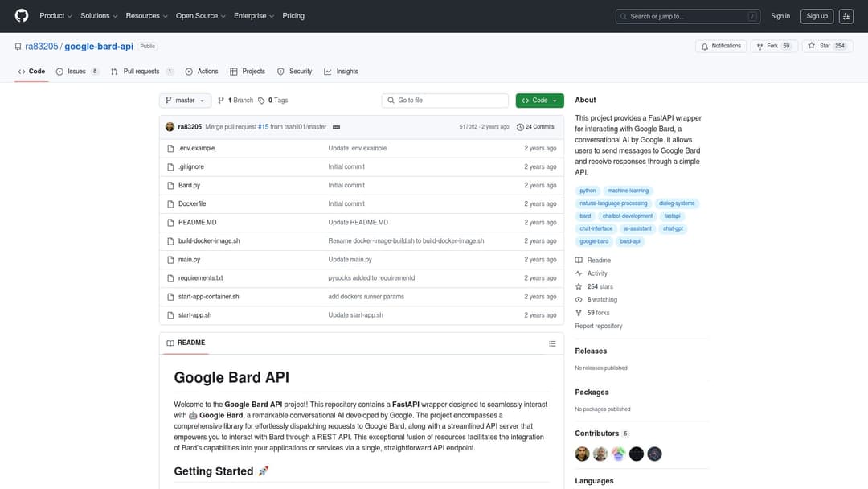This screenshot has width=868, height=489.
Task: Switch to the Insights tab
Action: tap(341, 72)
